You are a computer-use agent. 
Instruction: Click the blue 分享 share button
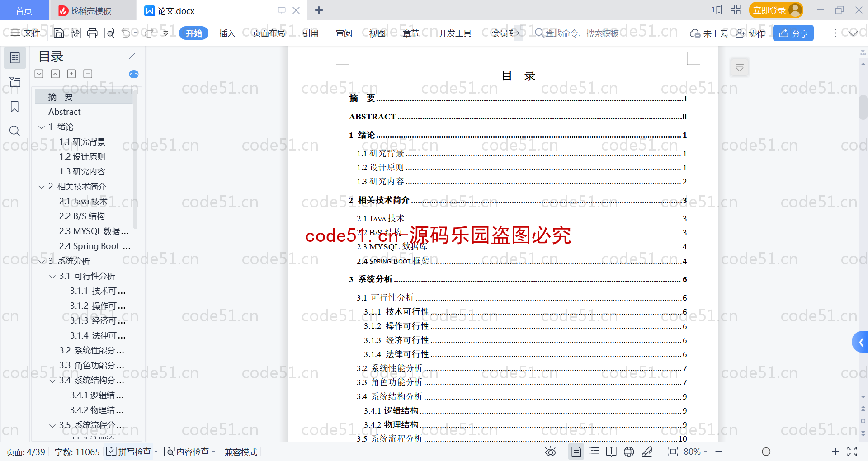pos(793,33)
